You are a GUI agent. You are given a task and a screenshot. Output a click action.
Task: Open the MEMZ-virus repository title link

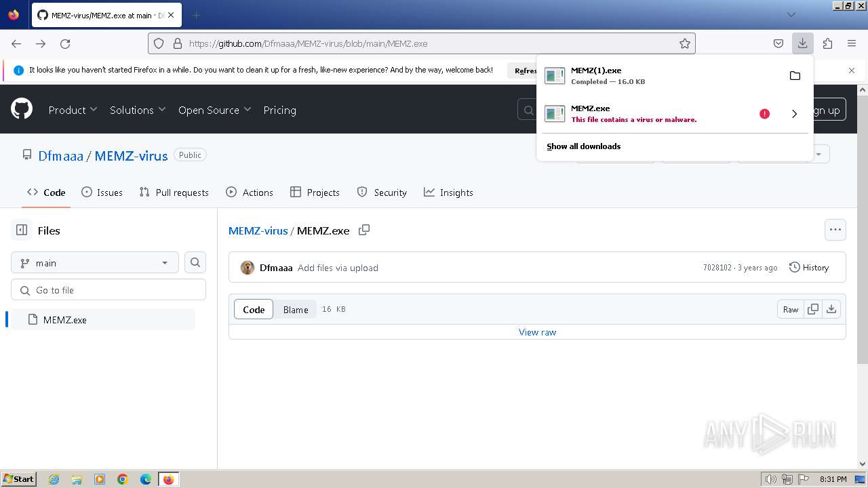pyautogui.click(x=131, y=156)
